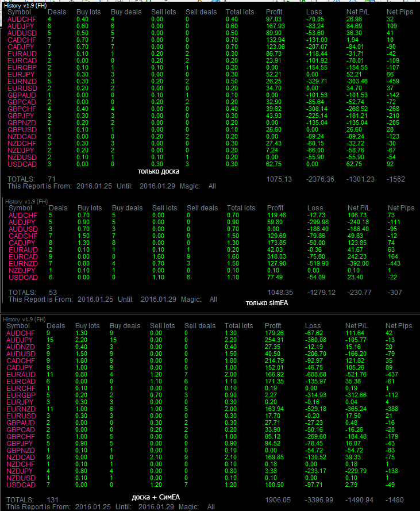Click AUDCHF net P/L value 106.73

pyautogui.click(x=357, y=215)
